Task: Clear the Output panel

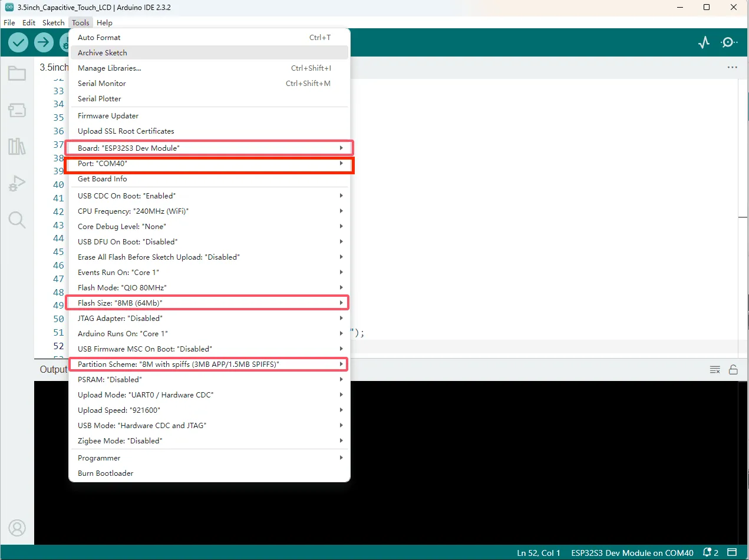Action: click(715, 370)
